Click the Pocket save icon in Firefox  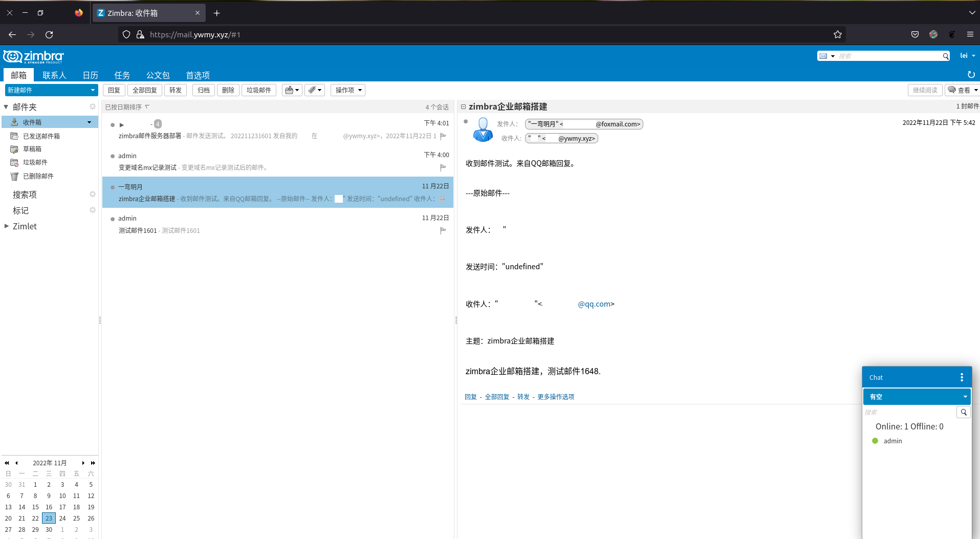pyautogui.click(x=914, y=34)
